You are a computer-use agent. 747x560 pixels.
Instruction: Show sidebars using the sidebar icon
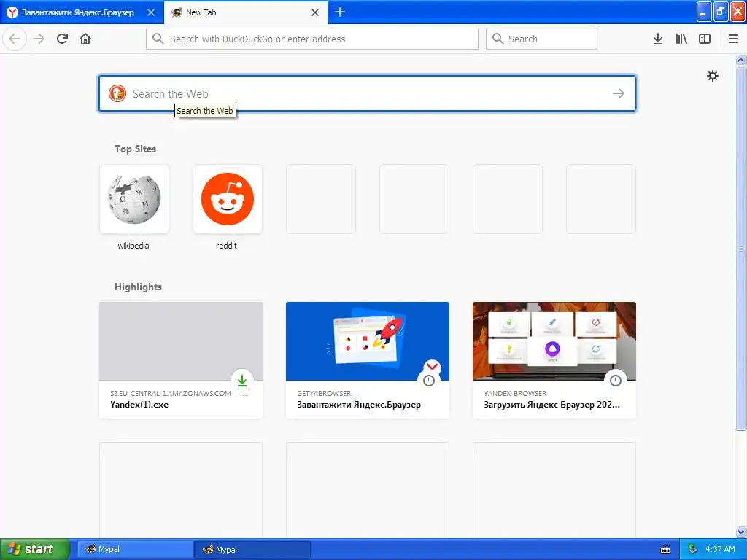[x=705, y=39]
